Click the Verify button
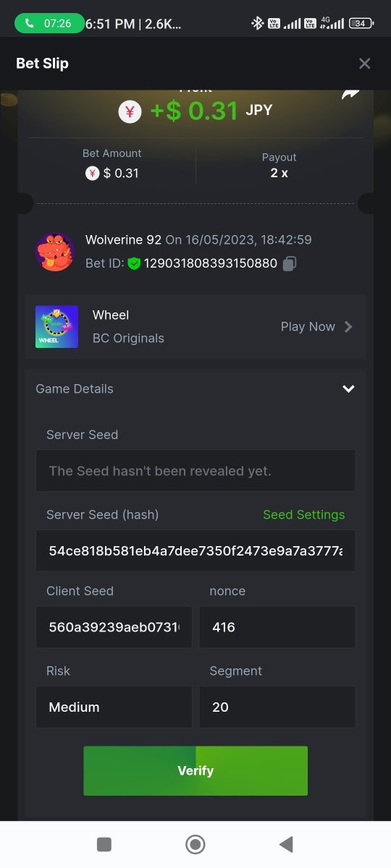Screen dimensions: 391x868 point(195,771)
